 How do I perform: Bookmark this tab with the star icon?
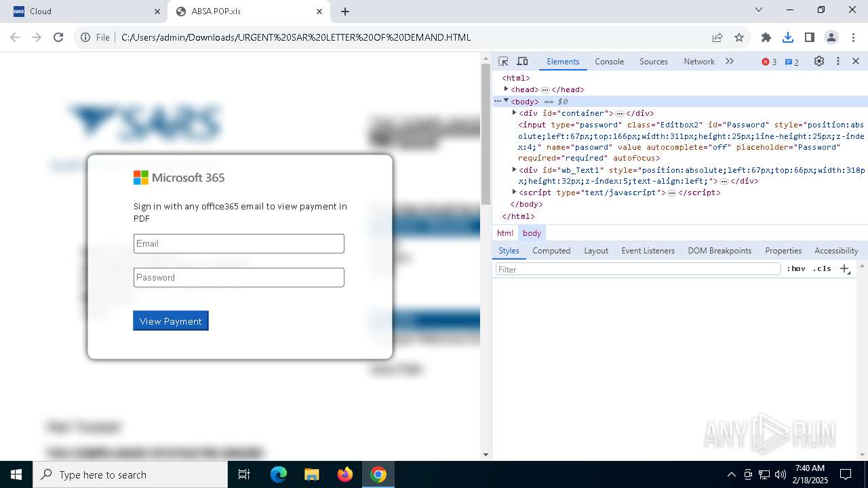pyautogui.click(x=739, y=37)
